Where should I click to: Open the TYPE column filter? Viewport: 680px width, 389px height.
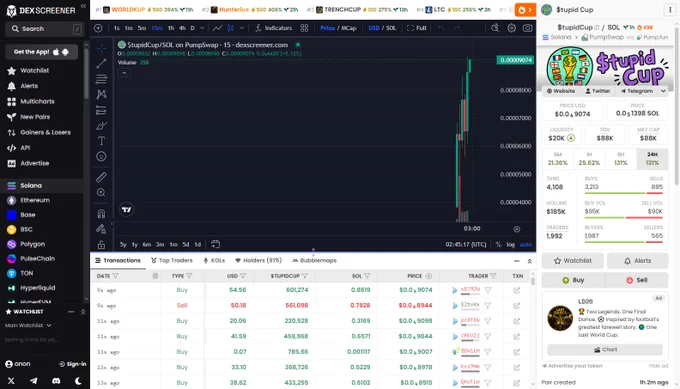[x=189, y=276]
